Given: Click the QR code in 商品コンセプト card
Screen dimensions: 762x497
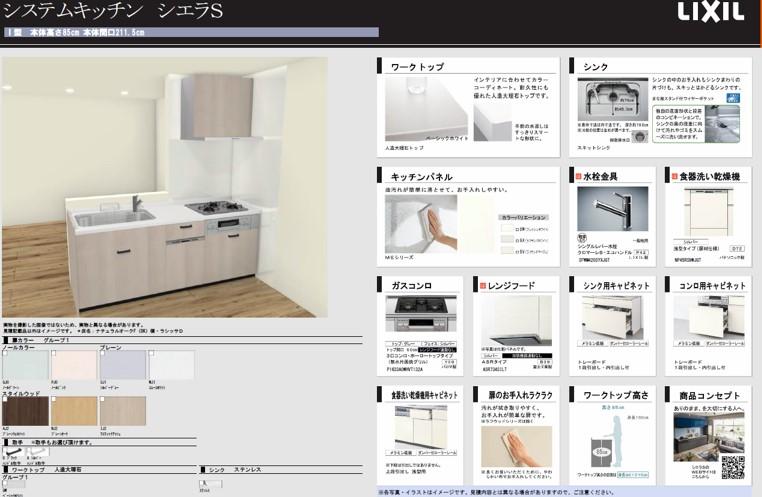Looking at the screenshot, I should [732, 467].
